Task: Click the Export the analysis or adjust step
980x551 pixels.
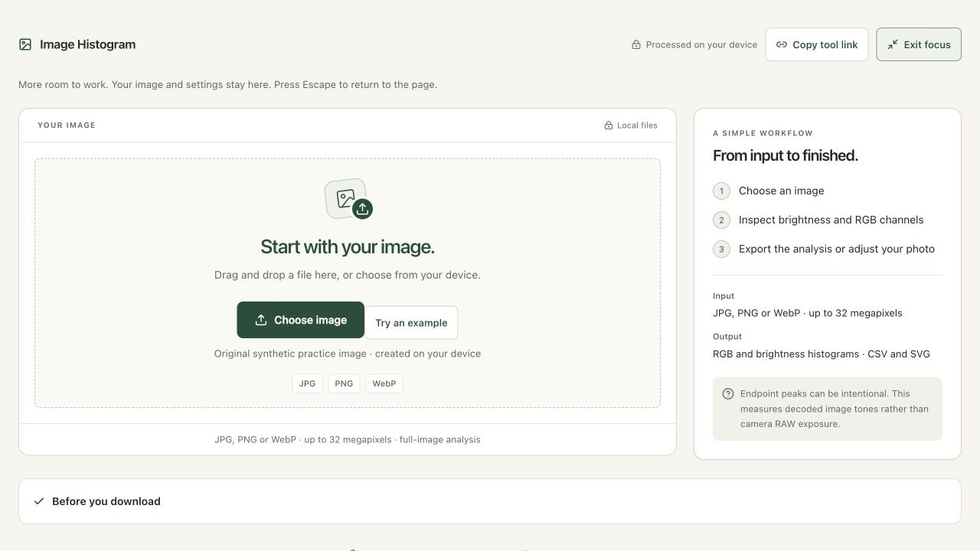Action: [837, 249]
